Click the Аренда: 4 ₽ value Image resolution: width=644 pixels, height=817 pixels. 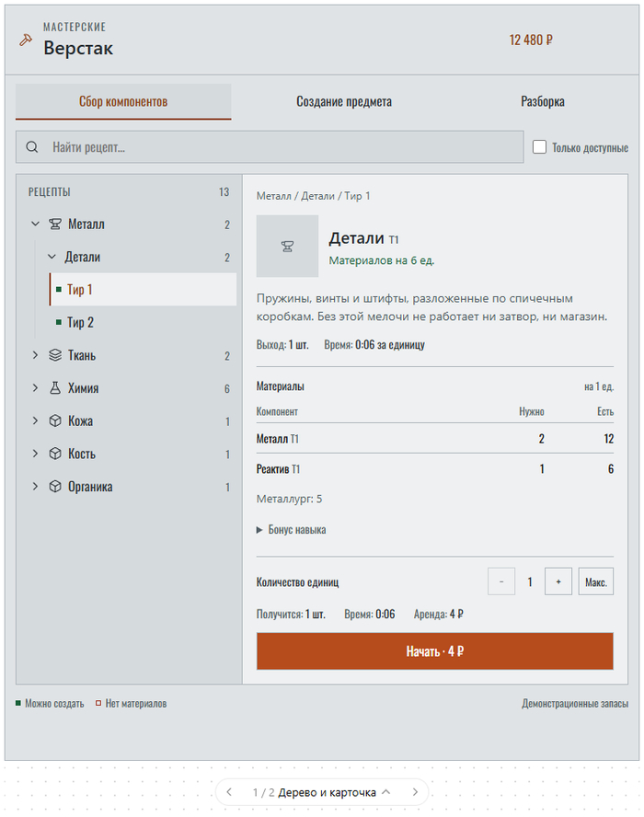tap(438, 615)
